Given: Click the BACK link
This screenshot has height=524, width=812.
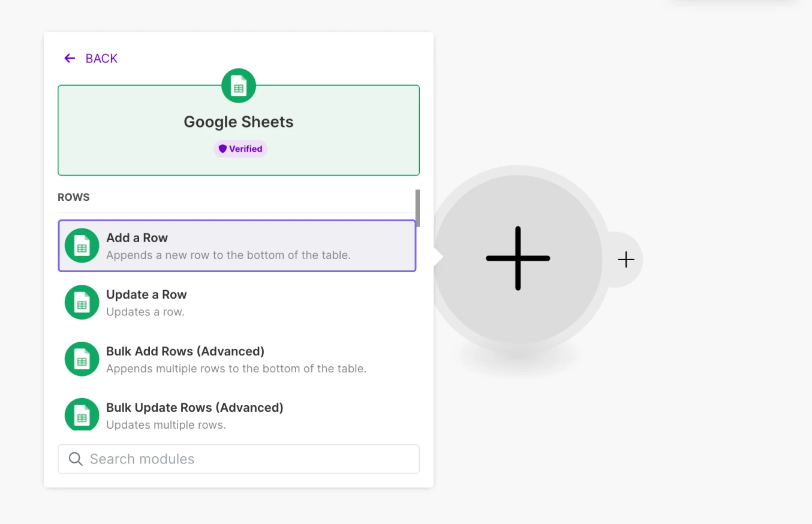Looking at the screenshot, I should 101,58.
